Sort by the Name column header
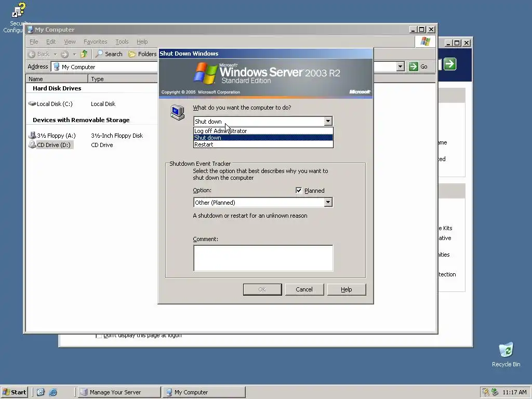 (x=57, y=79)
